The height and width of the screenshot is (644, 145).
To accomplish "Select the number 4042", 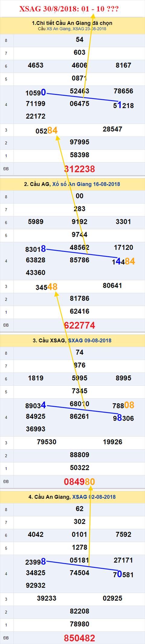I will coord(36,535).
